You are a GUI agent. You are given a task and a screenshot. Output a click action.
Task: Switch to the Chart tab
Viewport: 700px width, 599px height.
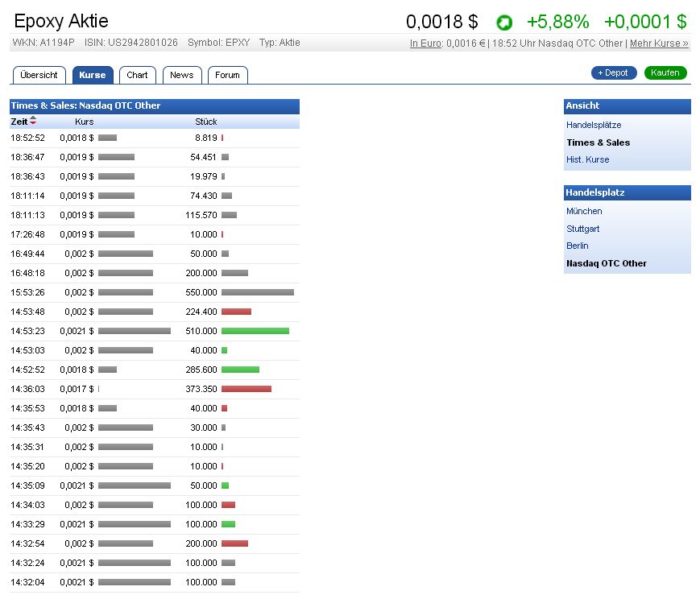(137, 75)
